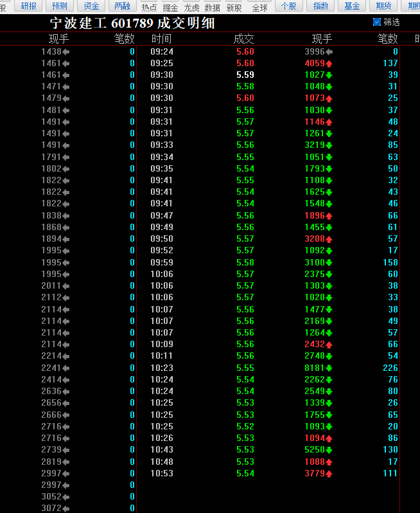Viewport: 420px width, 513px height.
Task: Select volume value 1088
Action: (x=315, y=462)
